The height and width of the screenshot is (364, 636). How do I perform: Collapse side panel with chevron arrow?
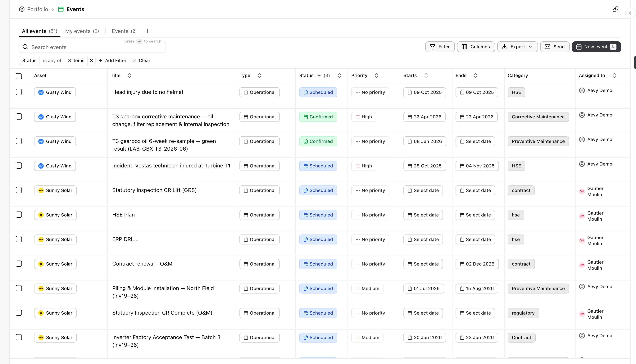pos(630,13)
